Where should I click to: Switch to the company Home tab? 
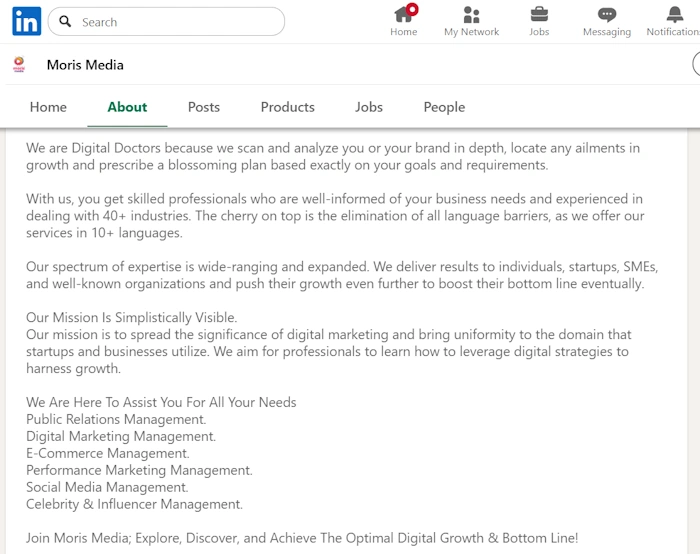48,107
